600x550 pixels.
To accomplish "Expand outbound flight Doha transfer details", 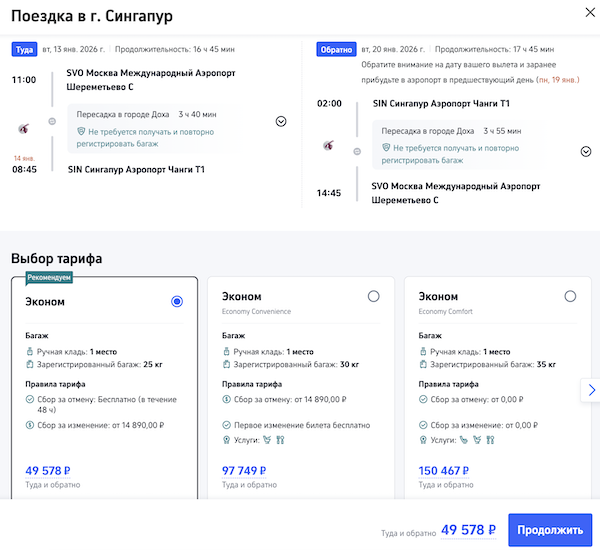I will pyautogui.click(x=281, y=121).
